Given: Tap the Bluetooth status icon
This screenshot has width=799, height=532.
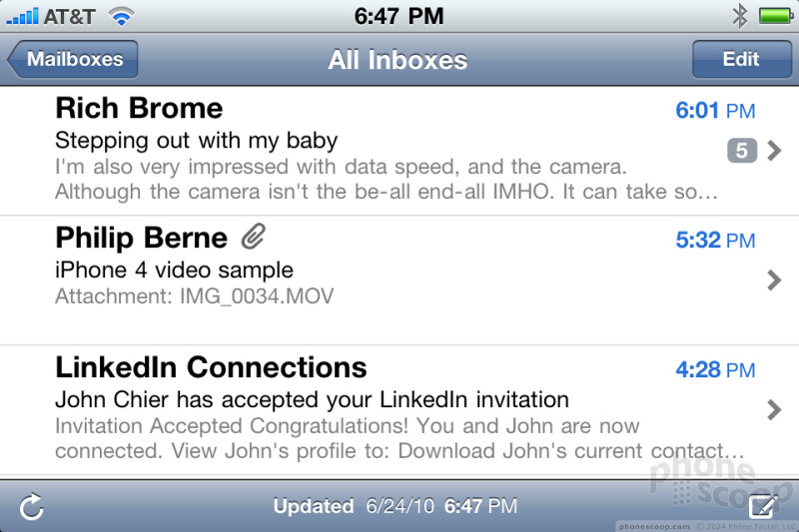Looking at the screenshot, I should point(739,16).
